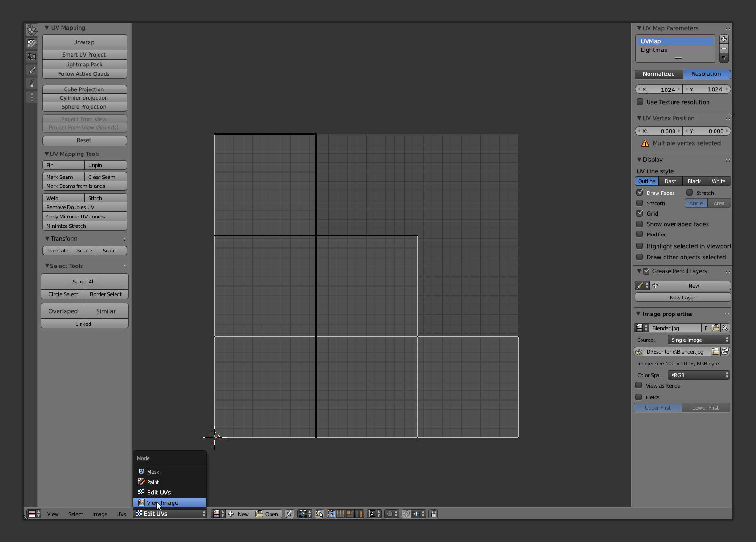
Task: Select the pencil tab icon in left sidebar
Action: (x=32, y=70)
